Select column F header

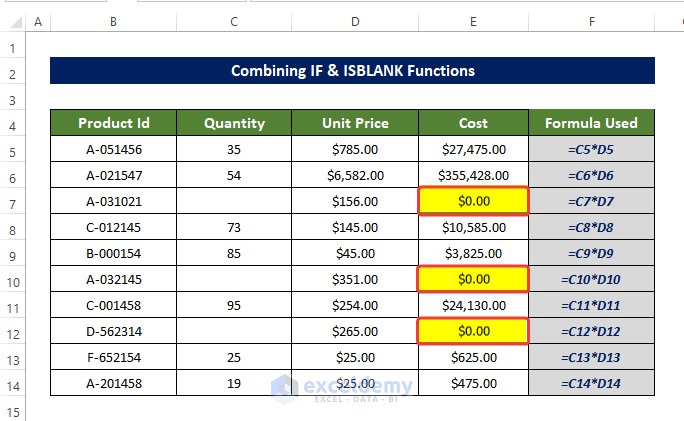pyautogui.click(x=591, y=21)
